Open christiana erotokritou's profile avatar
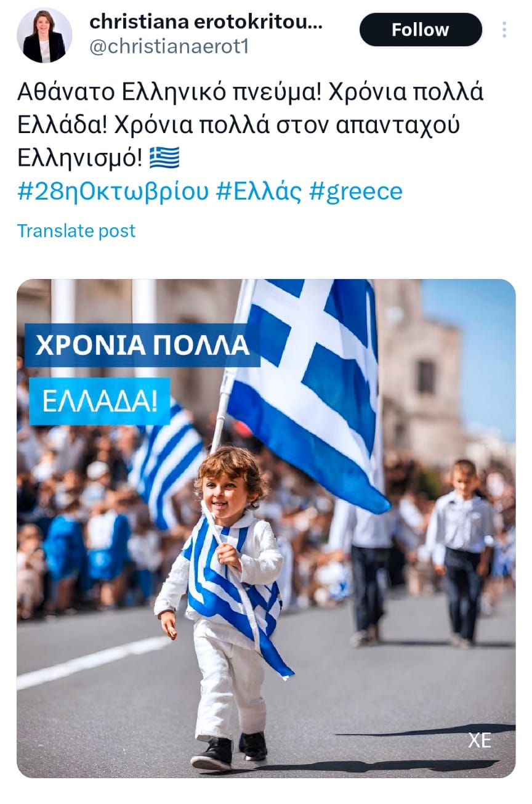This screenshot has width=532, height=804. 44,36
